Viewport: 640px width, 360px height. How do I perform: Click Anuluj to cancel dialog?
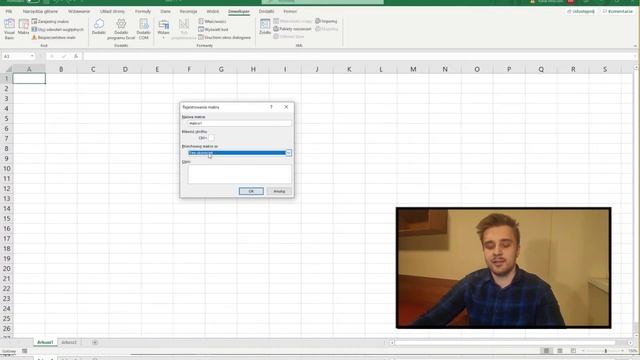(279, 191)
